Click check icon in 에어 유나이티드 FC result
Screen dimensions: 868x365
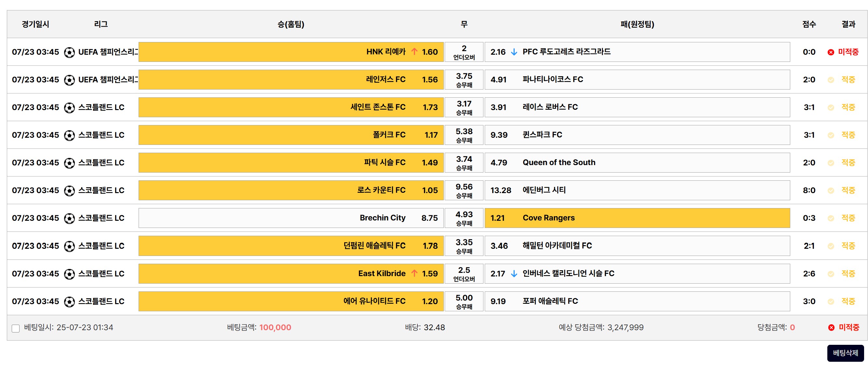(x=831, y=302)
